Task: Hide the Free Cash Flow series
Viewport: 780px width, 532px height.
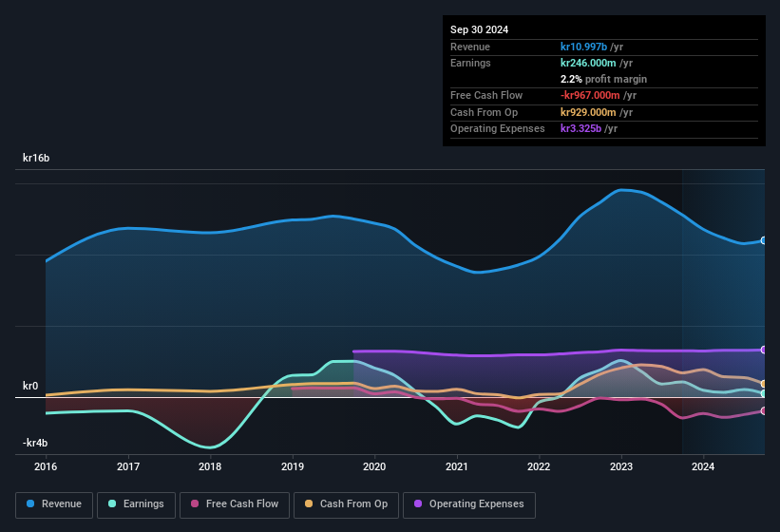Action: (236, 503)
